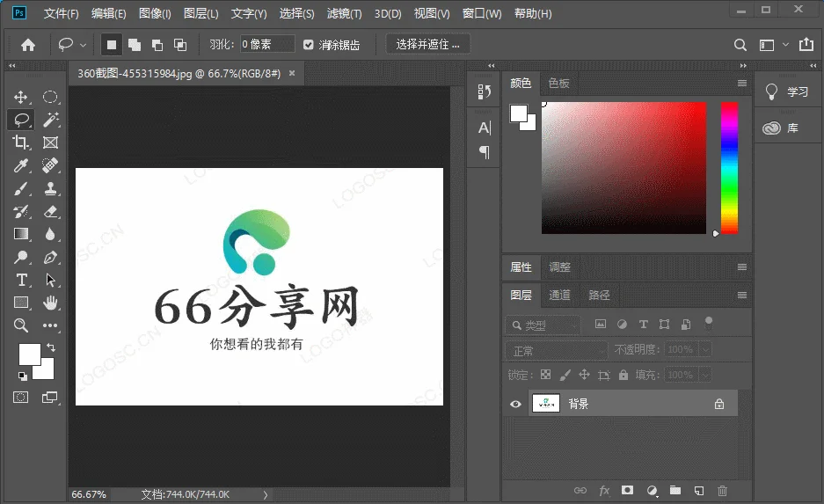The height and width of the screenshot is (504, 824).
Task: Select the Magic Wand tool
Action: point(50,120)
